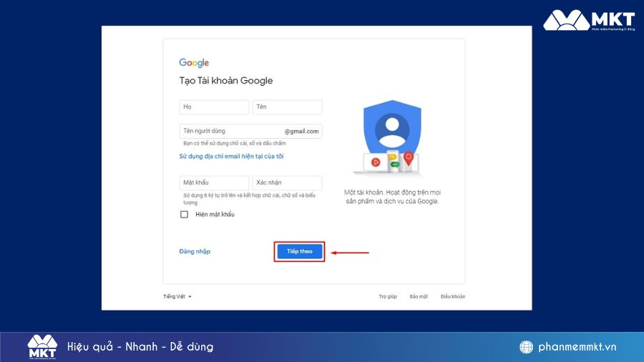Click the Google logo above the form
Screen dimensions: 644x362
[x=194, y=63]
